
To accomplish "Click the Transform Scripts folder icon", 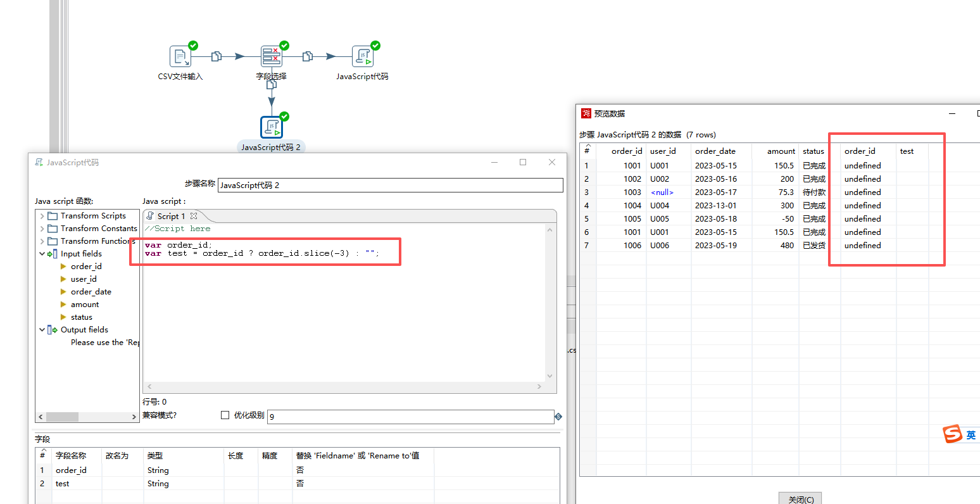I will (53, 216).
